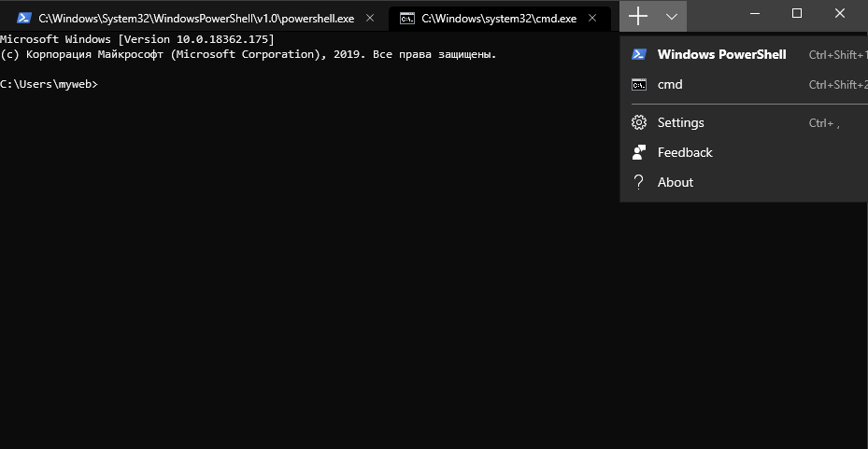Open About from the dropdown menu

744,182
